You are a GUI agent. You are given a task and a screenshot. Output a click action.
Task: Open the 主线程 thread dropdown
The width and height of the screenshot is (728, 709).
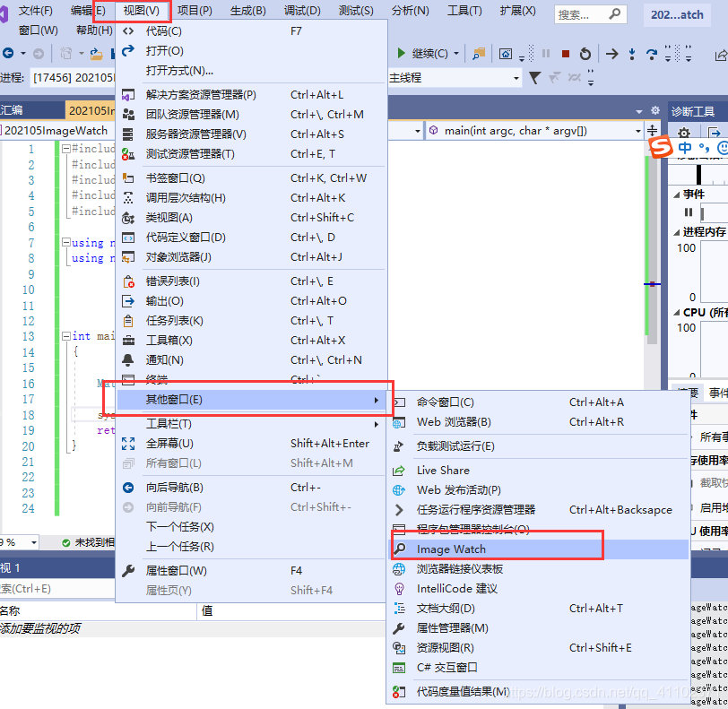[516, 78]
